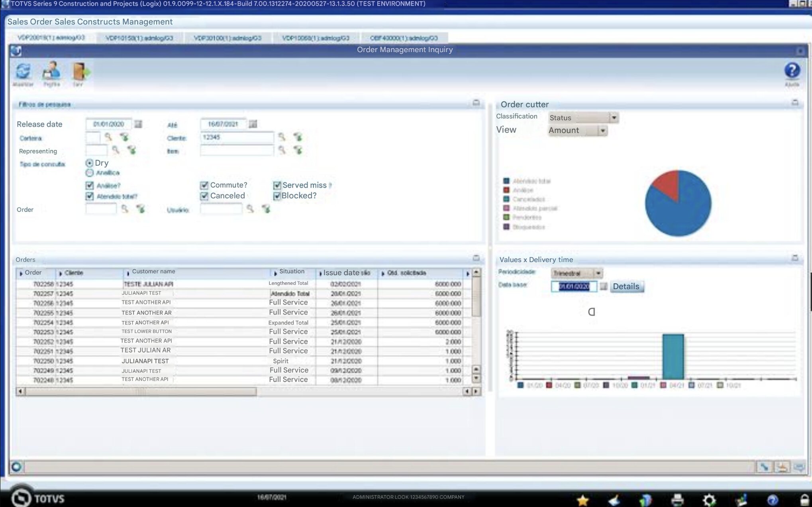Click the star favorites icon in bottom bar
The width and height of the screenshot is (812, 507).
pos(583,500)
